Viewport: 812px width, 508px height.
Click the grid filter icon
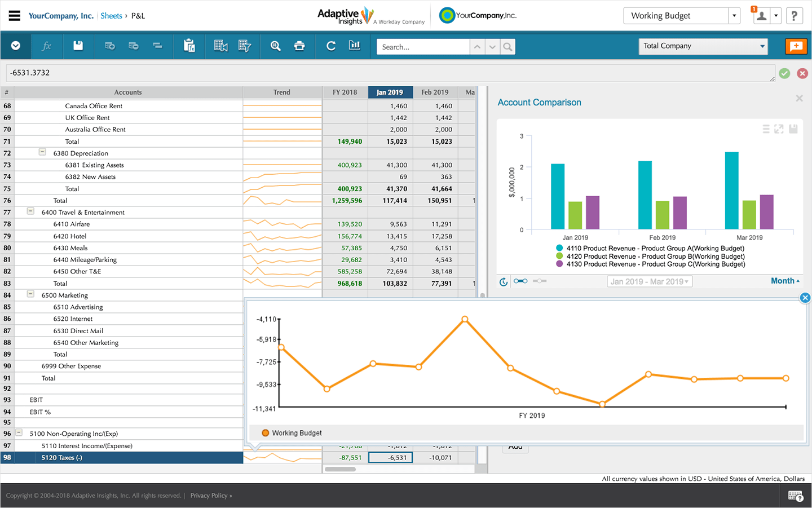[x=245, y=46]
